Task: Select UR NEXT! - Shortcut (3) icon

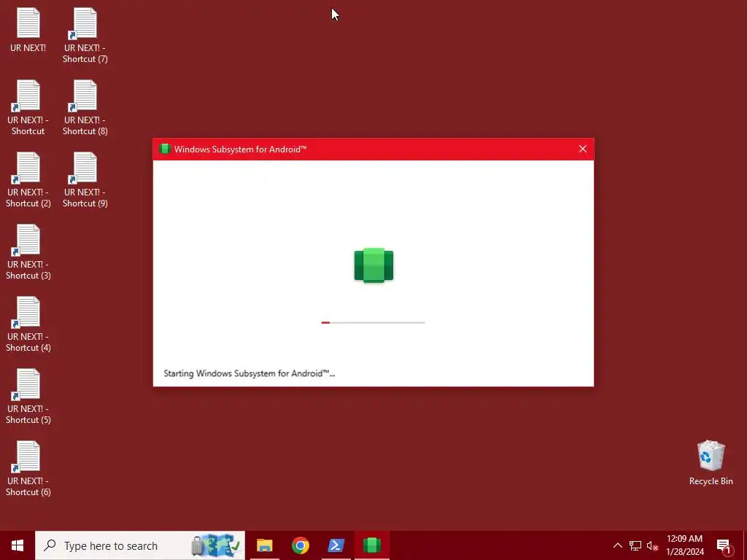Action: pos(28,240)
